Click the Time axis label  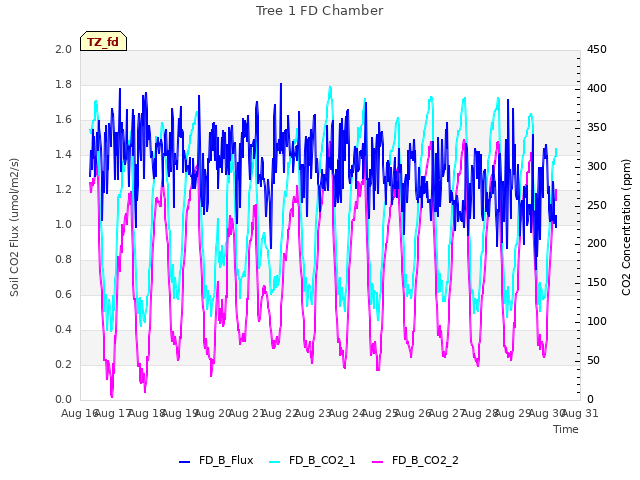click(x=566, y=429)
